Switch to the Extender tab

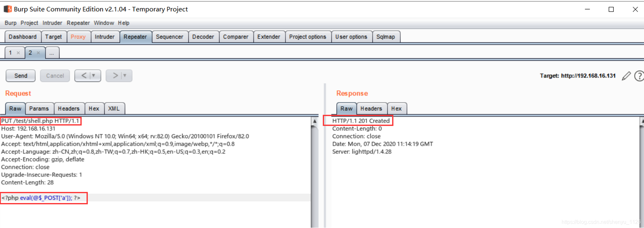pos(269,37)
